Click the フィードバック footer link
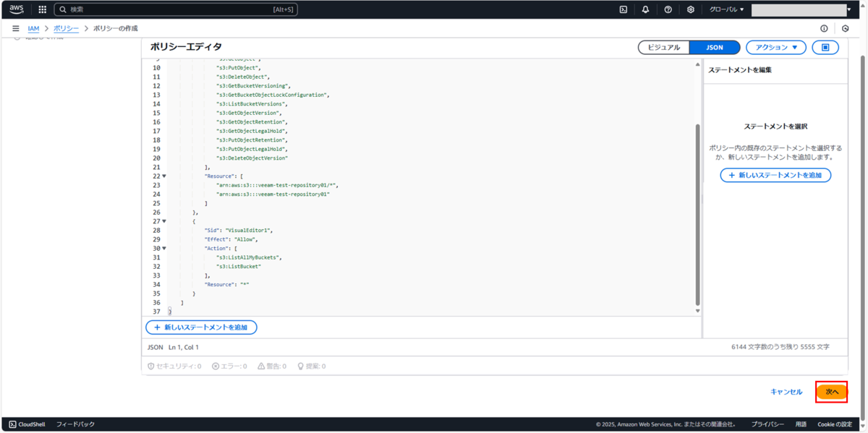 click(75, 424)
